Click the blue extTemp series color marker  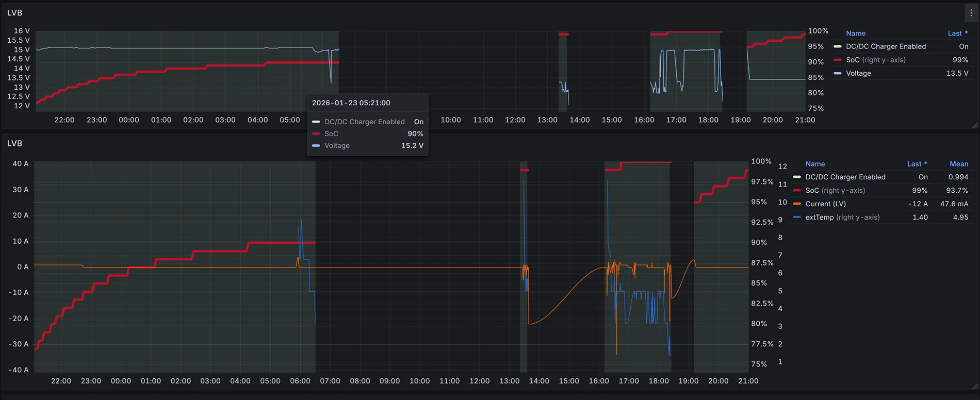click(x=797, y=217)
